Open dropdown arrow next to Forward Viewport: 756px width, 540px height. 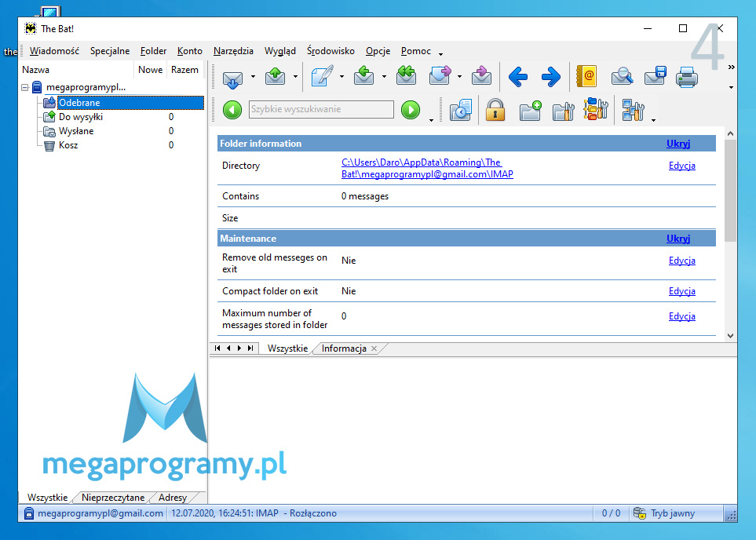(x=459, y=77)
